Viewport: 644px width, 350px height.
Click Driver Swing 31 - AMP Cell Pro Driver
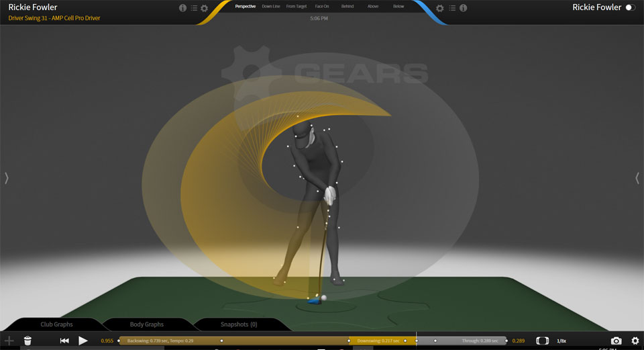click(x=54, y=18)
